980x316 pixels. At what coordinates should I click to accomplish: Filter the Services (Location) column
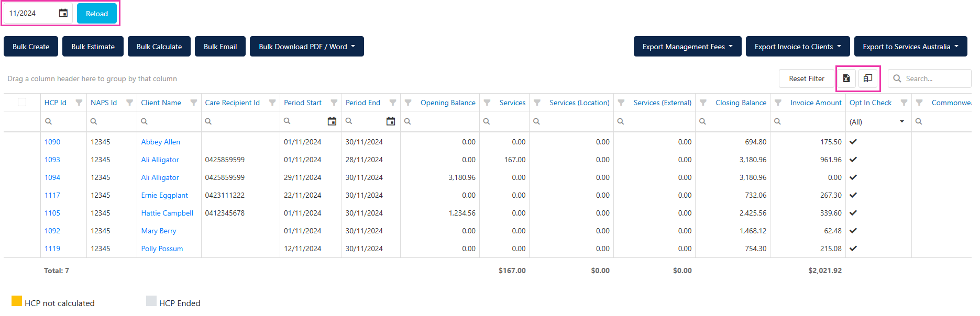tap(537, 103)
